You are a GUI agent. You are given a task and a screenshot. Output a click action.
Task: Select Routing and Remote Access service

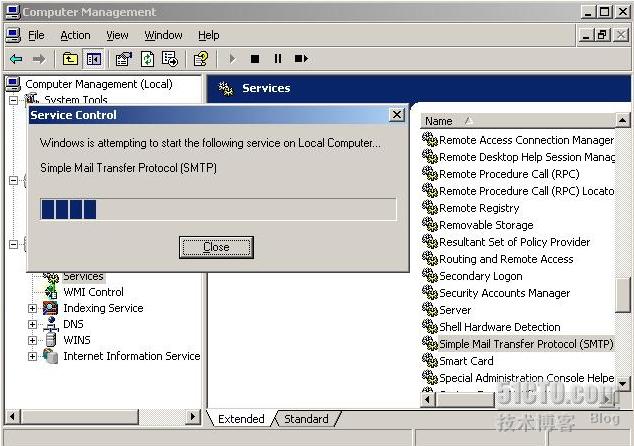[506, 259]
